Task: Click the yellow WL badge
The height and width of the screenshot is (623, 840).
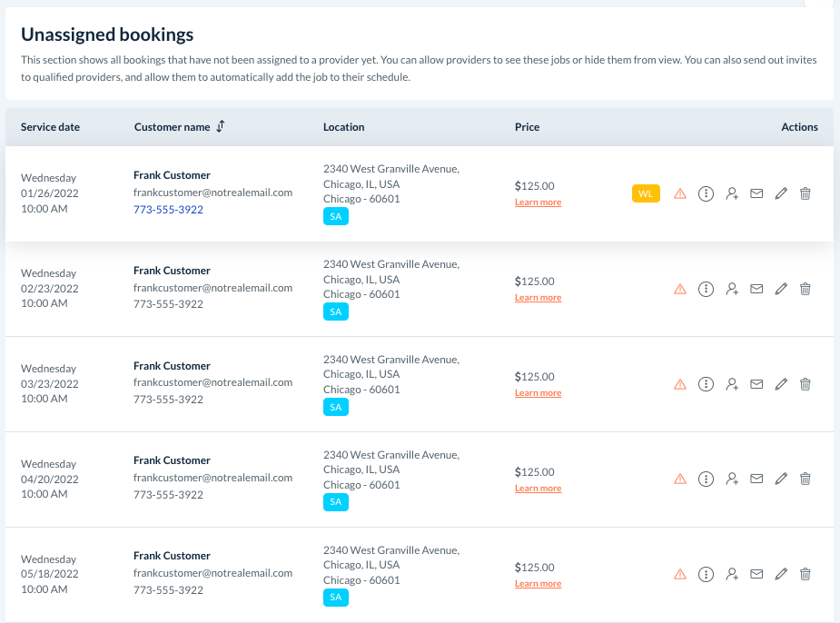Action: (646, 193)
